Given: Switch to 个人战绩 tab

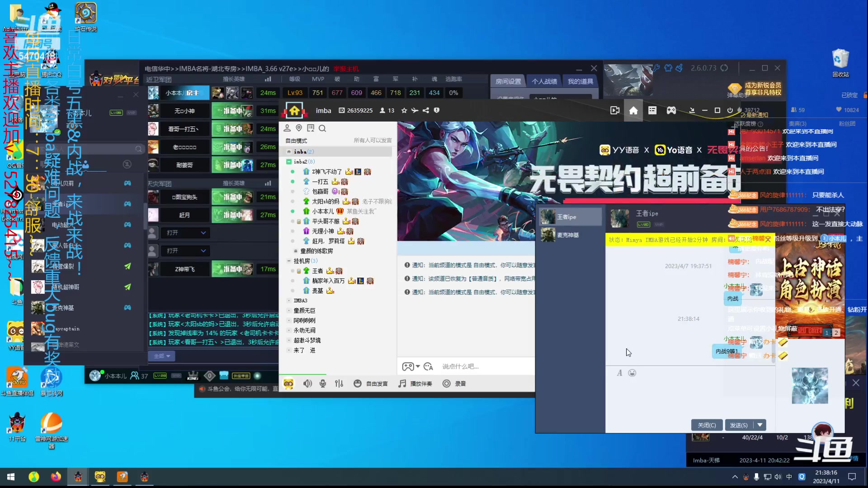Looking at the screenshot, I should [x=544, y=81].
